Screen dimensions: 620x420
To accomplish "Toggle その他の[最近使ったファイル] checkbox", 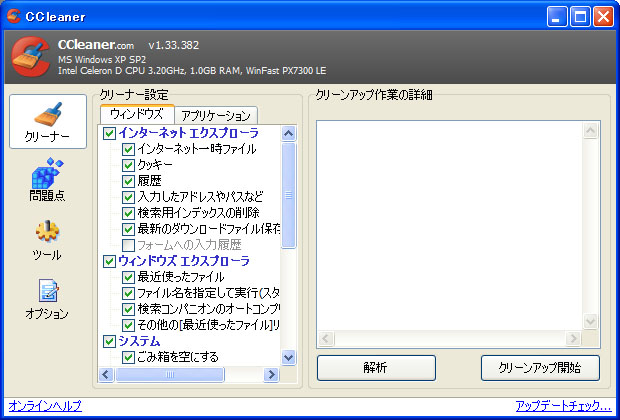I will (x=128, y=325).
